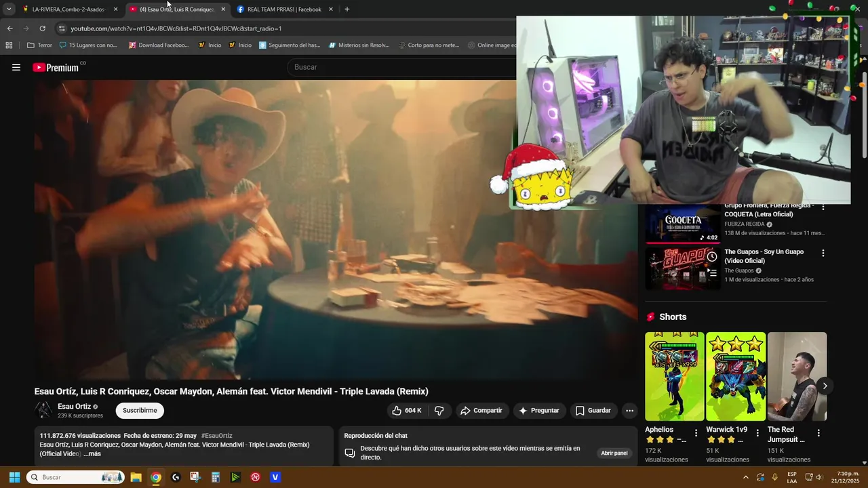Open ESP LAA language switcher
This screenshot has width=868, height=488.
click(792, 477)
